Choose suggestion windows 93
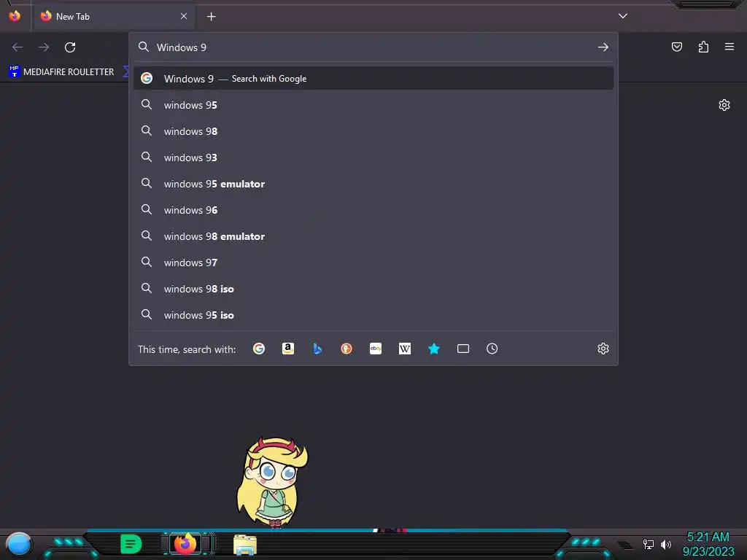 coord(373,157)
